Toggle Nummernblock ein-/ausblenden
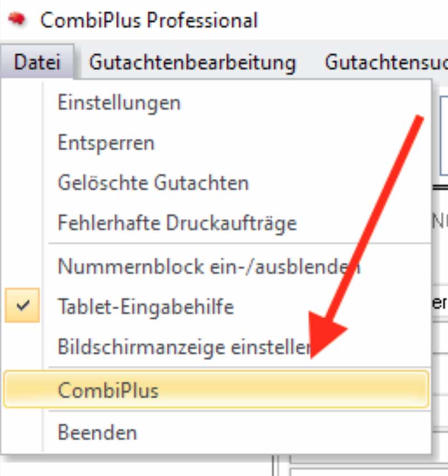Screen dimensions: 448x476 [x=208, y=266]
